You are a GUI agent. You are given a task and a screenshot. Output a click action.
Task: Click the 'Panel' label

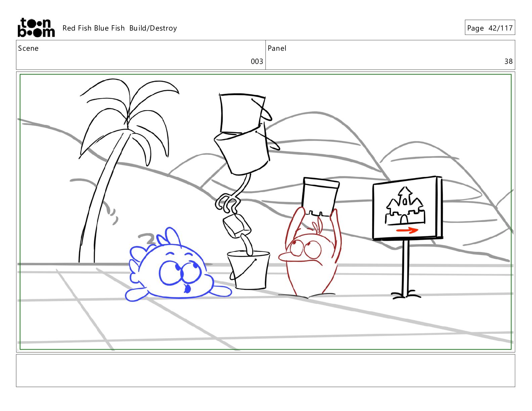coord(277,48)
